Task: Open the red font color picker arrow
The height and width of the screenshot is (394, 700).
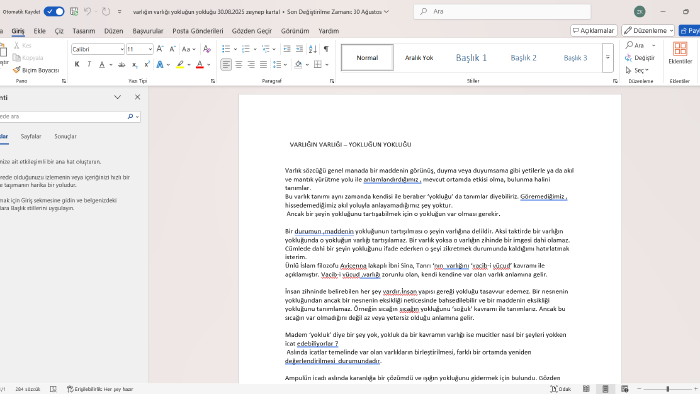Action: pyautogui.click(x=208, y=65)
